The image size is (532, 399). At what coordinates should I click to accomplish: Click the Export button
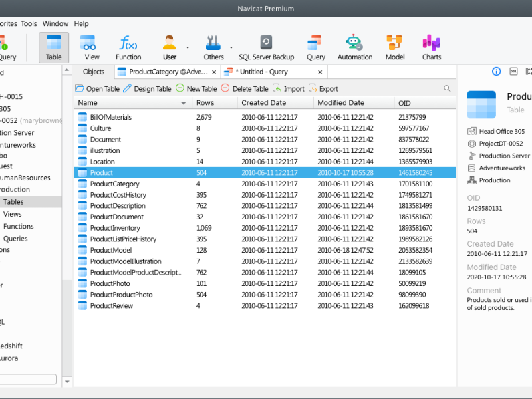point(323,89)
